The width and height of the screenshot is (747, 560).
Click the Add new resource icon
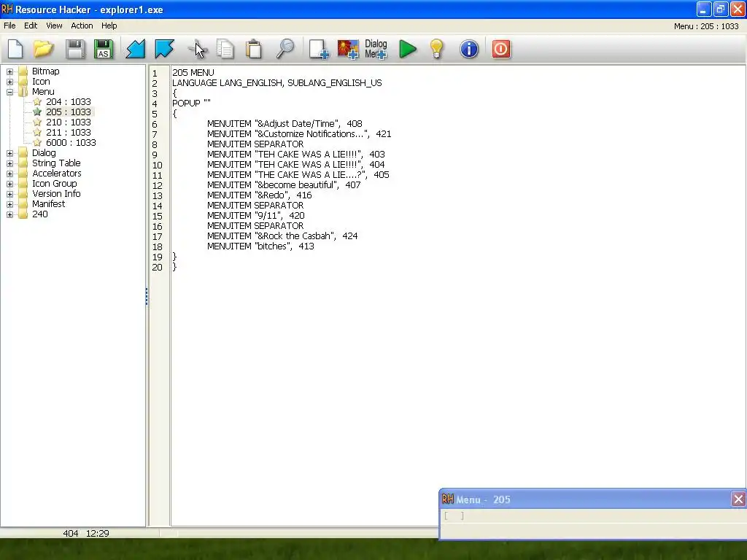(x=318, y=49)
